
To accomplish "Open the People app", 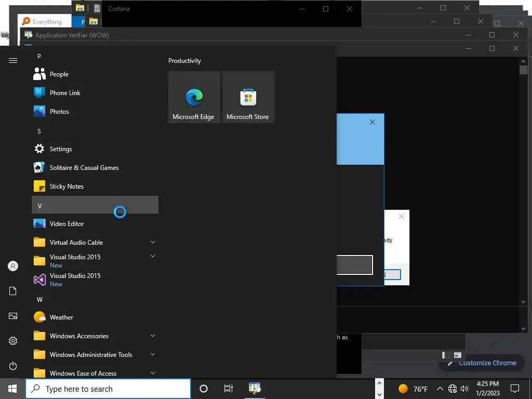I will coord(95,74).
